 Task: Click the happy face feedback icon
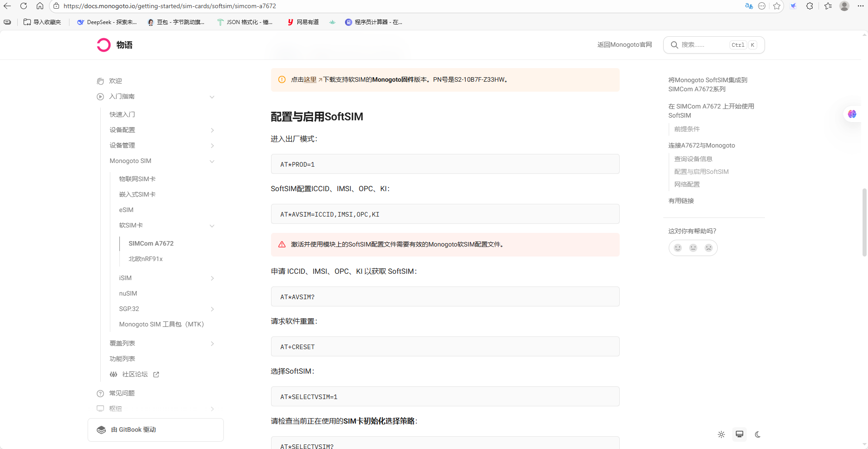678,248
